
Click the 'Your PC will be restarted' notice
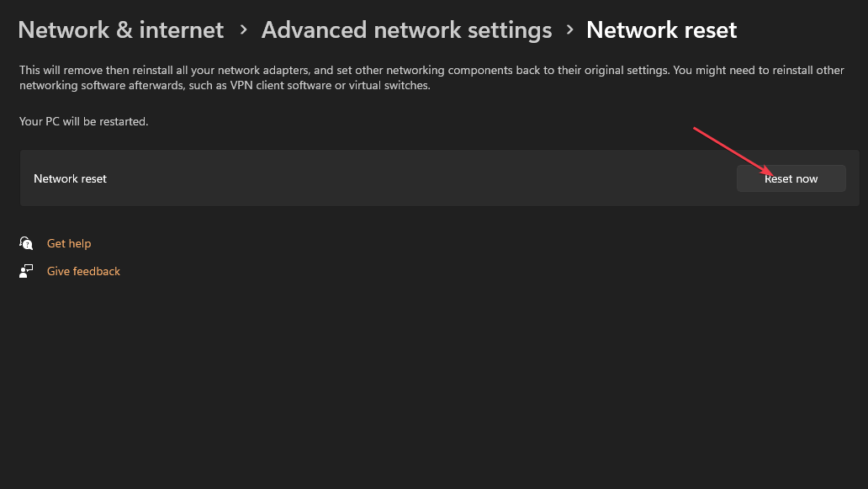tap(83, 120)
